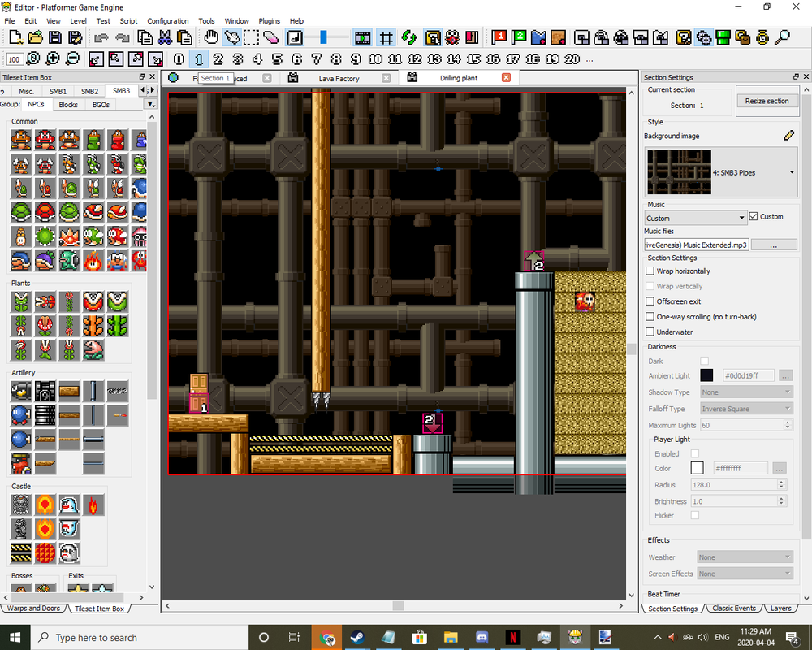The height and width of the screenshot is (650, 812).
Task: Save the current level
Action: (x=55, y=37)
